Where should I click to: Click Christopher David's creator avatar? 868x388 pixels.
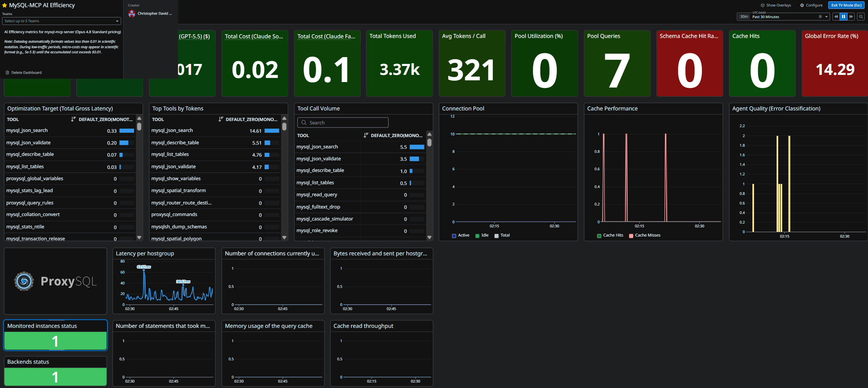[132, 13]
